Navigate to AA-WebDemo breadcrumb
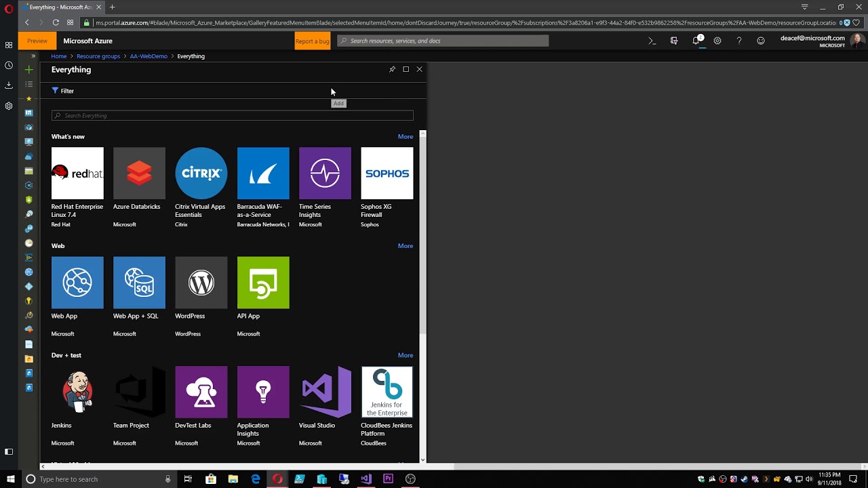The height and width of the screenshot is (488, 868). [149, 56]
